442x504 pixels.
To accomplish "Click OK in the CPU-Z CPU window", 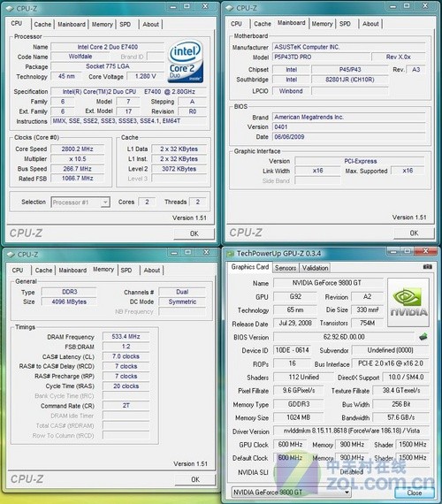I will coord(194,233).
